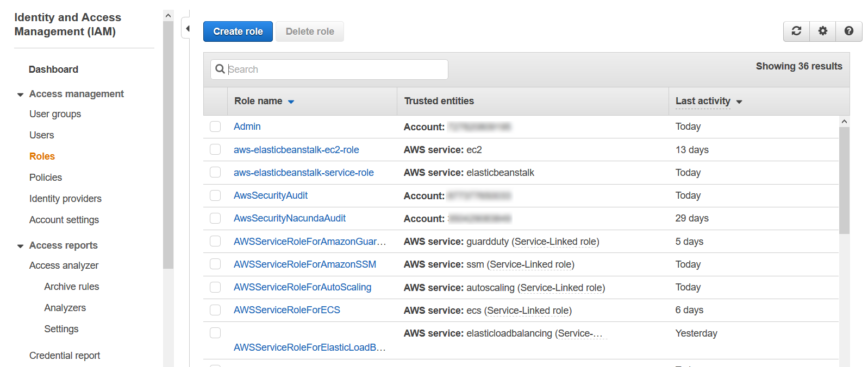This screenshot has height=367, width=868.
Task: Open the aws-elasticbeanstalk-service-role link
Action: click(x=304, y=173)
